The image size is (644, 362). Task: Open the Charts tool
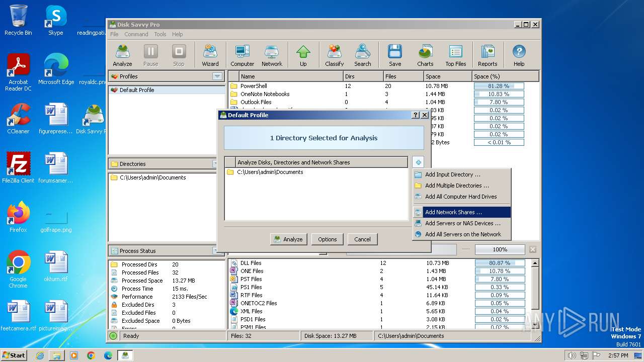(x=425, y=55)
